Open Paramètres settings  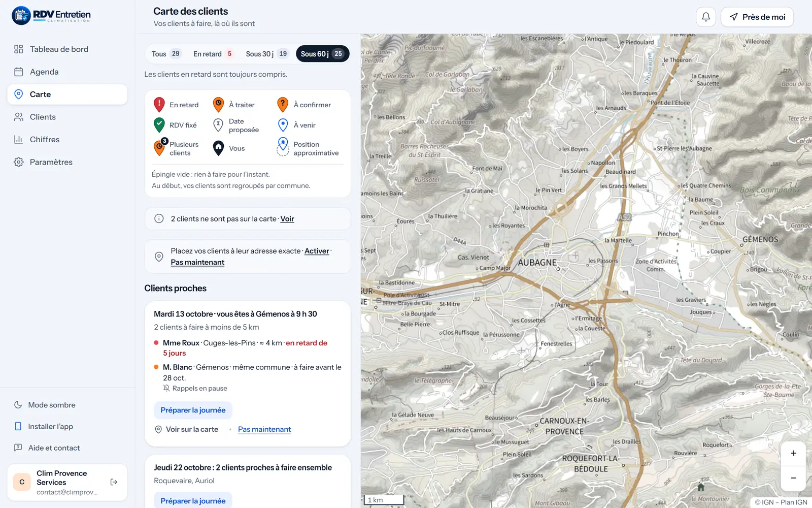pyautogui.click(x=67, y=162)
